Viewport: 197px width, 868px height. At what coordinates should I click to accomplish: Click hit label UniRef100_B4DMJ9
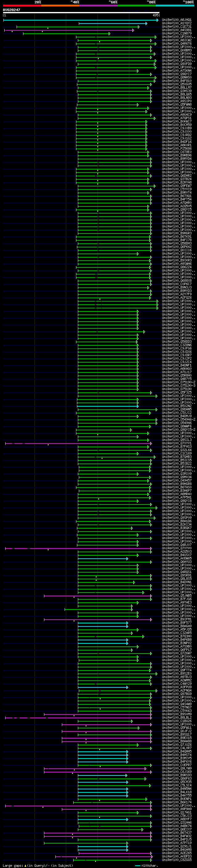point(177,416)
